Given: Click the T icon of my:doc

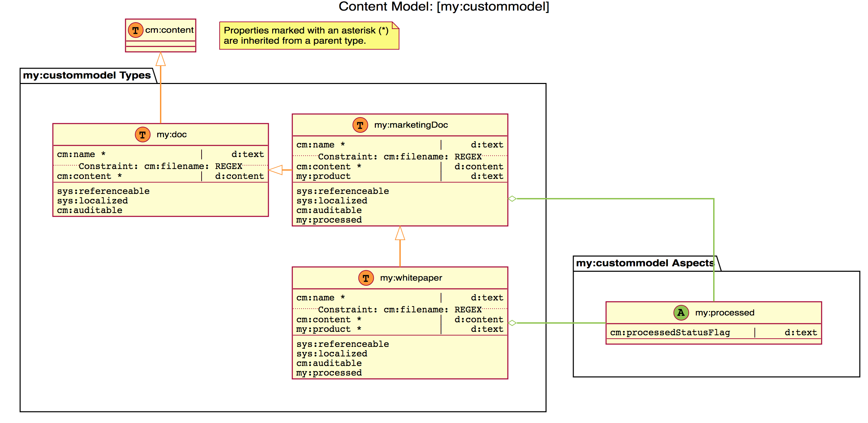Looking at the screenshot, I should (143, 135).
